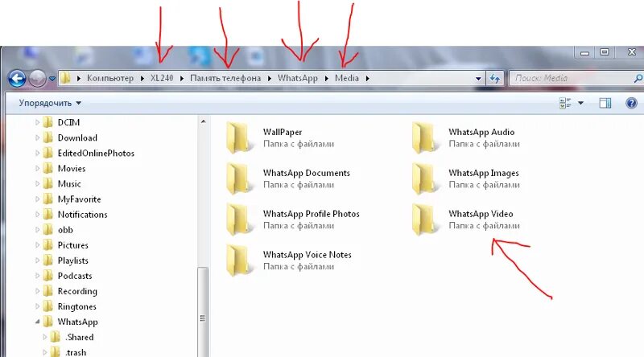Select Podcasts in the folder tree

tap(74, 276)
